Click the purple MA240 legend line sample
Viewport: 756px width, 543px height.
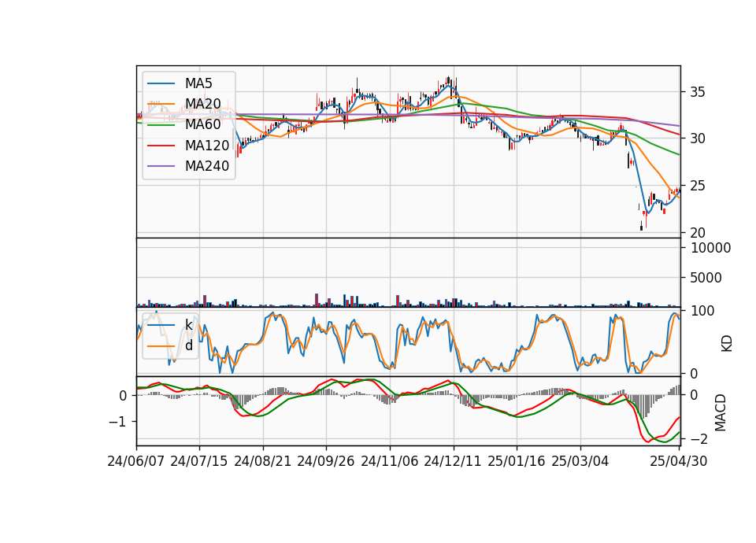(x=161, y=166)
